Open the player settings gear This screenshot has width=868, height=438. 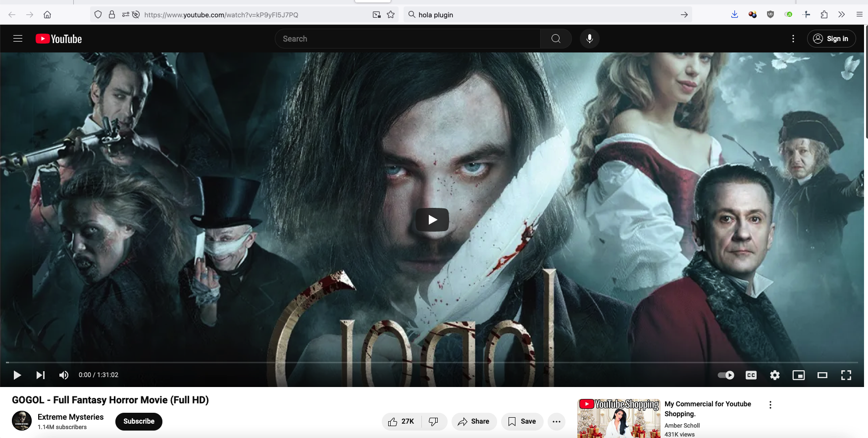[775, 375]
